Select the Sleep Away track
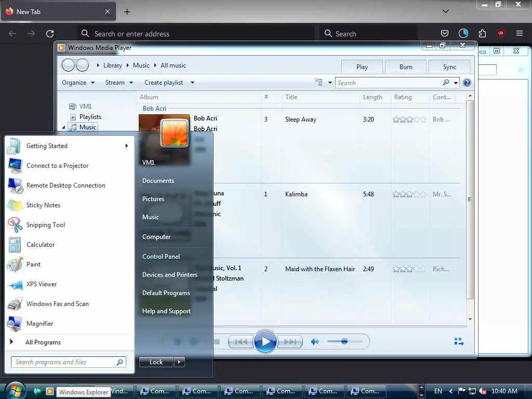 pos(301,119)
